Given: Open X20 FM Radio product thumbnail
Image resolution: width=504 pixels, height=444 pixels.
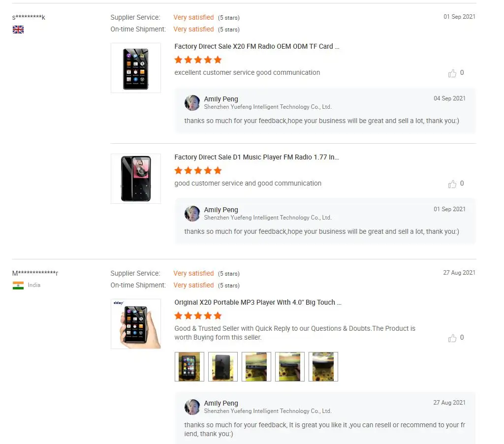Looking at the screenshot, I should point(136,68).
